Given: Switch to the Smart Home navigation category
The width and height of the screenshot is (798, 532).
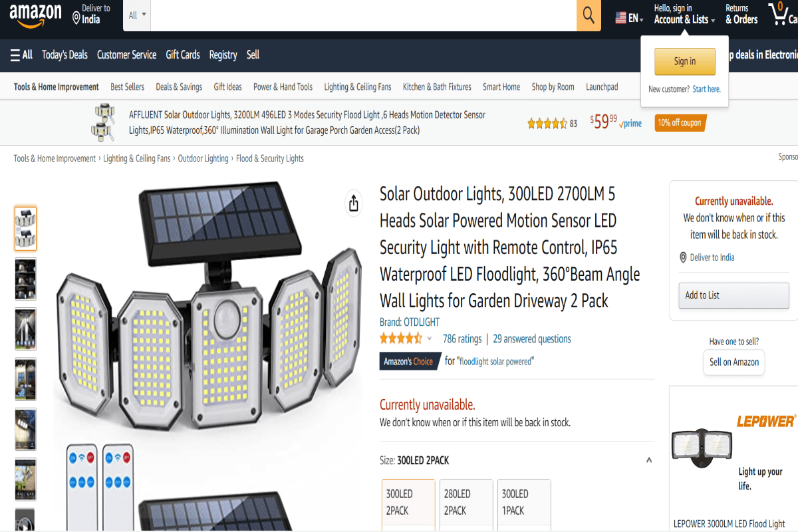Looking at the screenshot, I should click(501, 86).
